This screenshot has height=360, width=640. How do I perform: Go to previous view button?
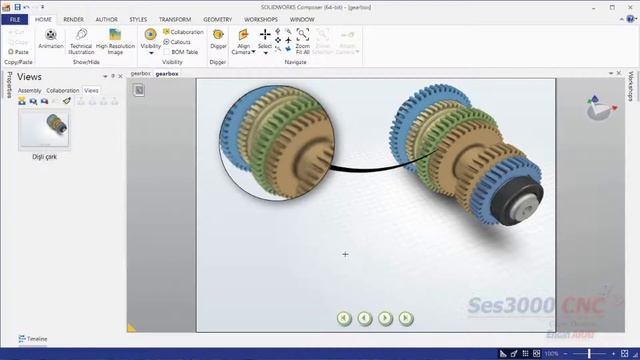click(364, 318)
